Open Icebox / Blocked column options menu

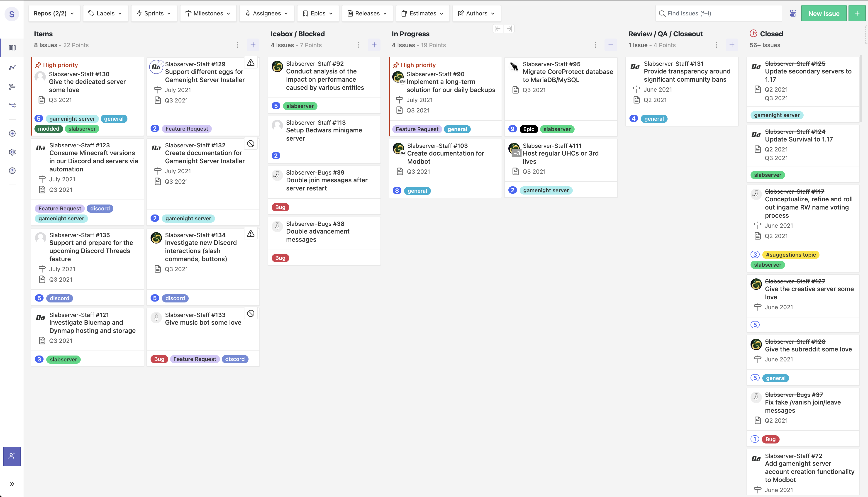tap(358, 45)
